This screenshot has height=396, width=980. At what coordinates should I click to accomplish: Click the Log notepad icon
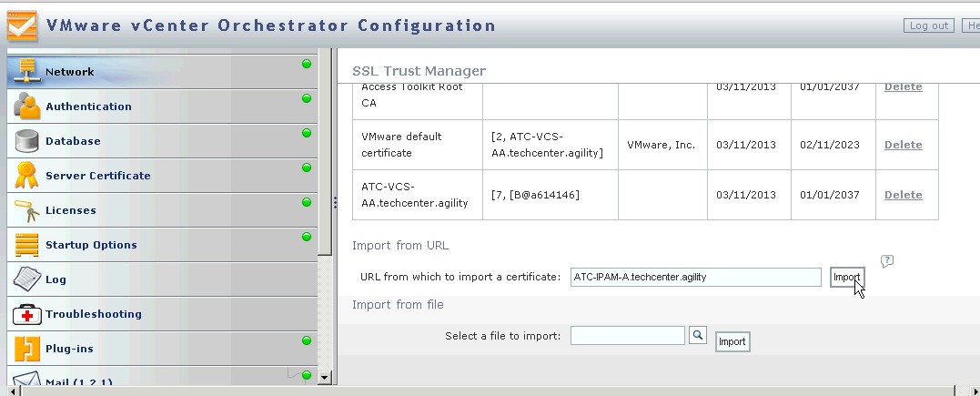[x=26, y=279]
